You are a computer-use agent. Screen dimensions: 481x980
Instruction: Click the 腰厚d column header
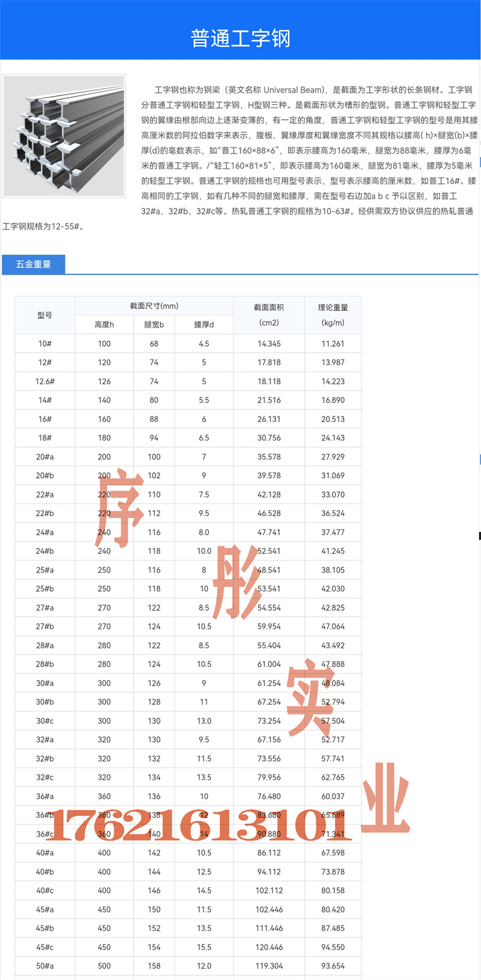point(204,324)
